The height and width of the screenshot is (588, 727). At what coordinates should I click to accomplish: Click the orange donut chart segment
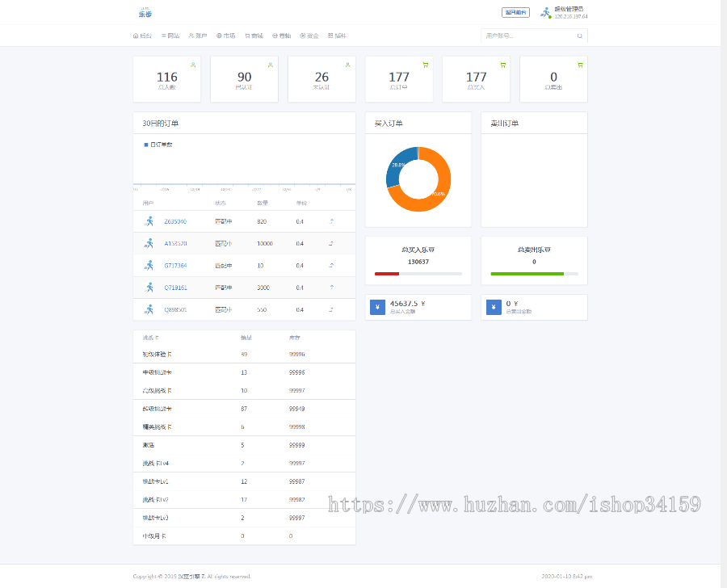click(x=443, y=190)
